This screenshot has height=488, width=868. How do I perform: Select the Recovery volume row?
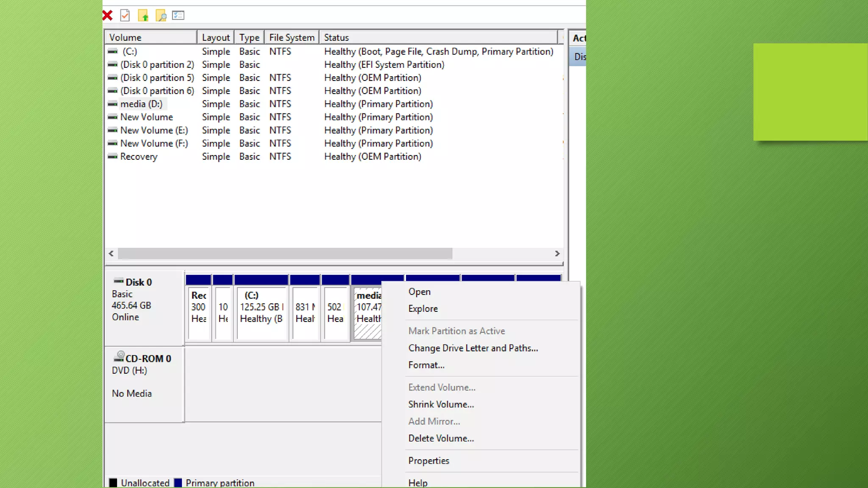(334, 156)
